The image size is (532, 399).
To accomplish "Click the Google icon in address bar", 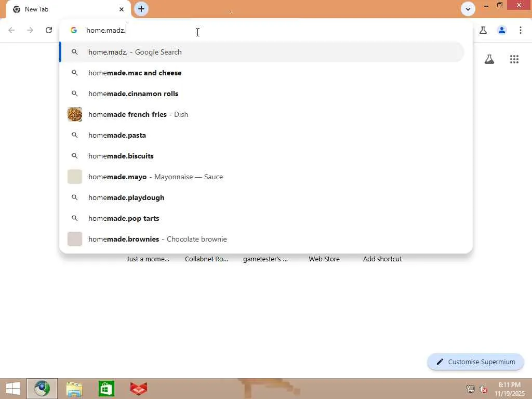I will coord(74,30).
